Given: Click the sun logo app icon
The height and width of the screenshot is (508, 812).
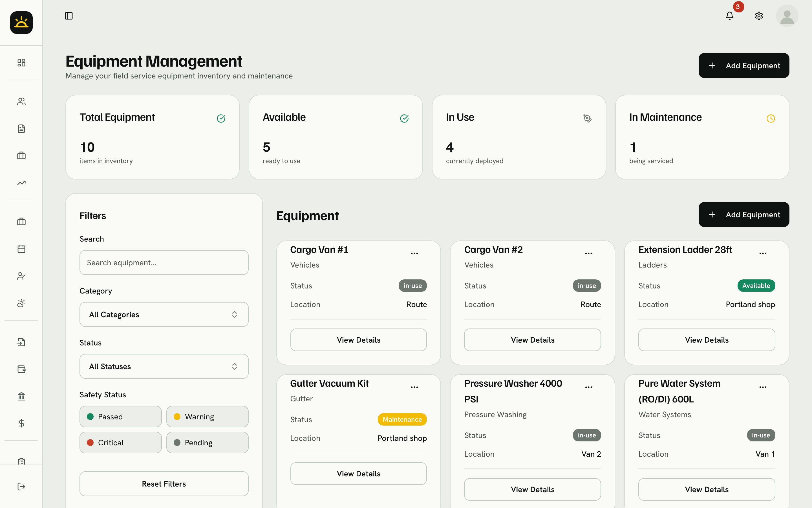Looking at the screenshot, I should pyautogui.click(x=21, y=23).
